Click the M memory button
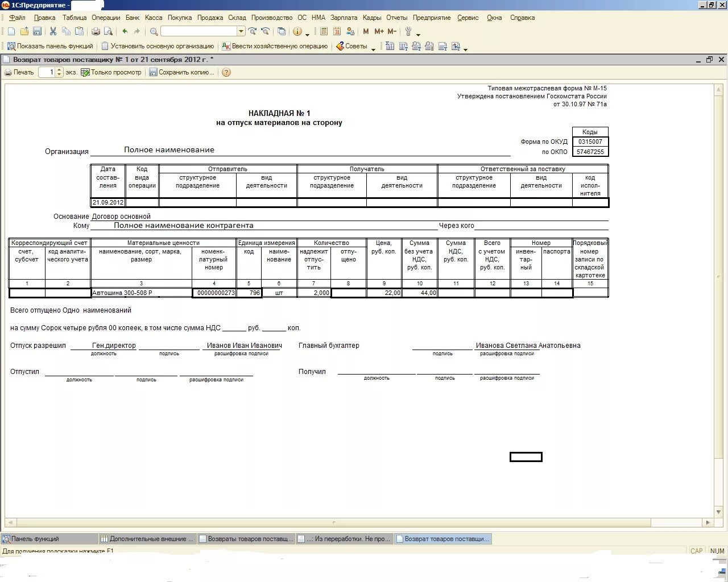Image resolution: width=728 pixels, height=582 pixels. click(x=366, y=32)
